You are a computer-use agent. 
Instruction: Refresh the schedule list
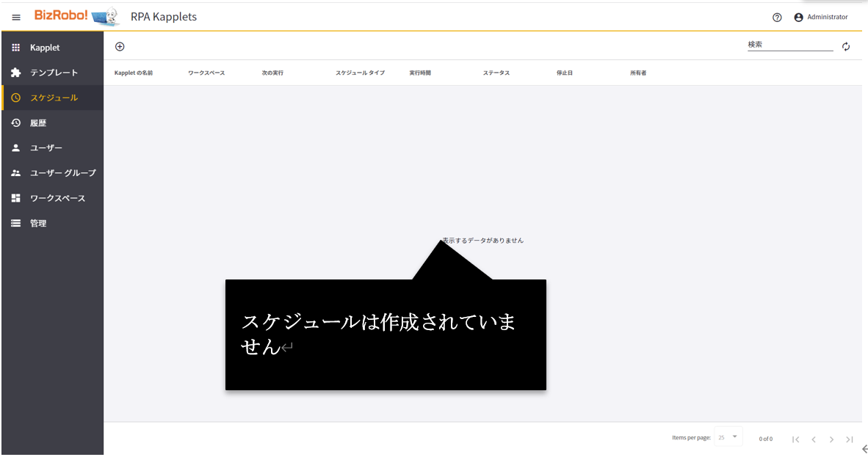click(x=846, y=45)
